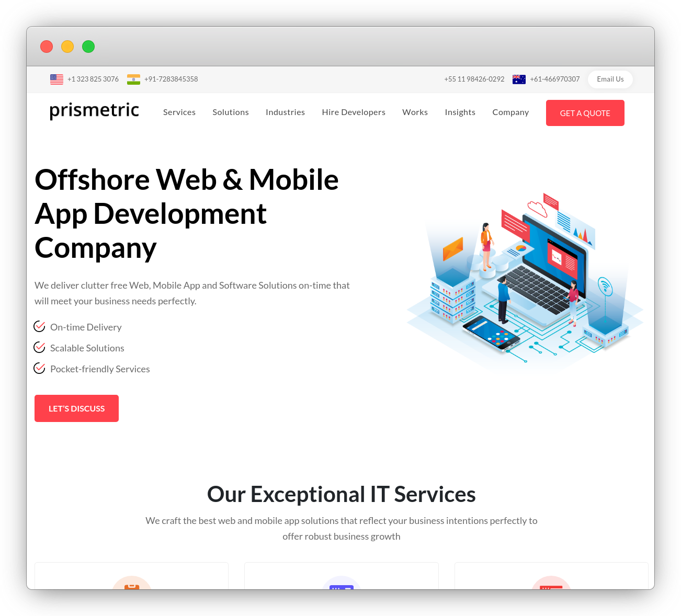Open the Industries dropdown
This screenshot has height=616, width=681.
pyautogui.click(x=285, y=112)
